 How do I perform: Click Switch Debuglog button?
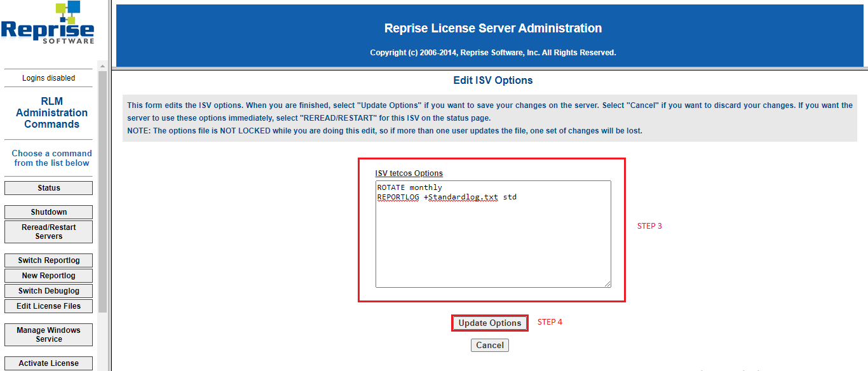point(49,291)
